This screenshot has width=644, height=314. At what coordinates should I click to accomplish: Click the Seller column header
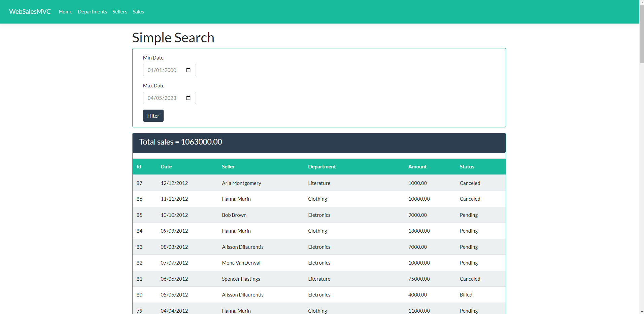(x=228, y=166)
